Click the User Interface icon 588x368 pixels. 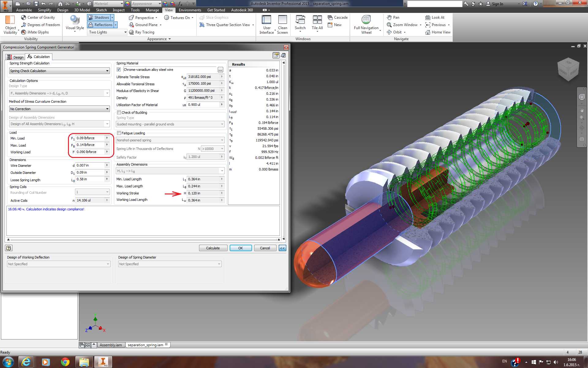coord(266,20)
